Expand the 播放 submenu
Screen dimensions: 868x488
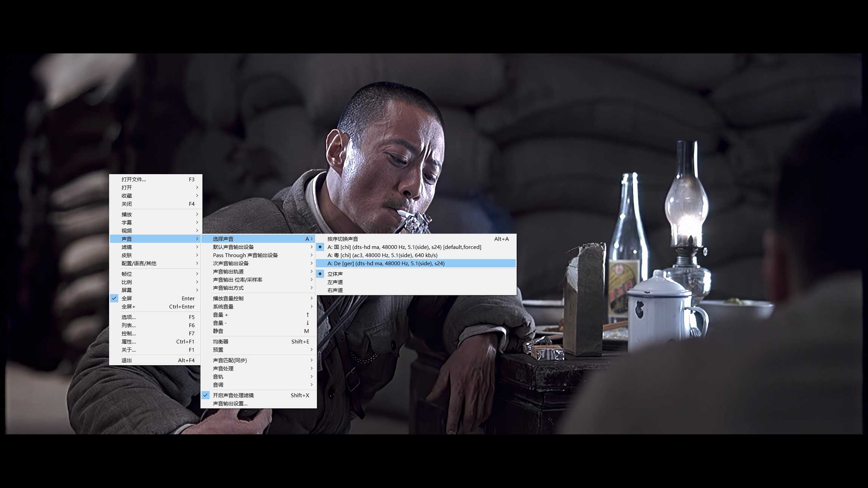pos(155,214)
